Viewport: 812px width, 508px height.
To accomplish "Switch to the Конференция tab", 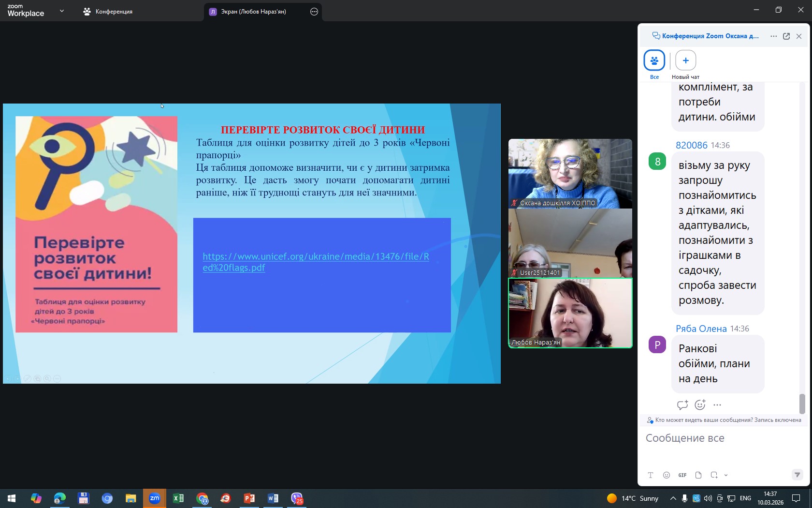I will click(x=108, y=12).
